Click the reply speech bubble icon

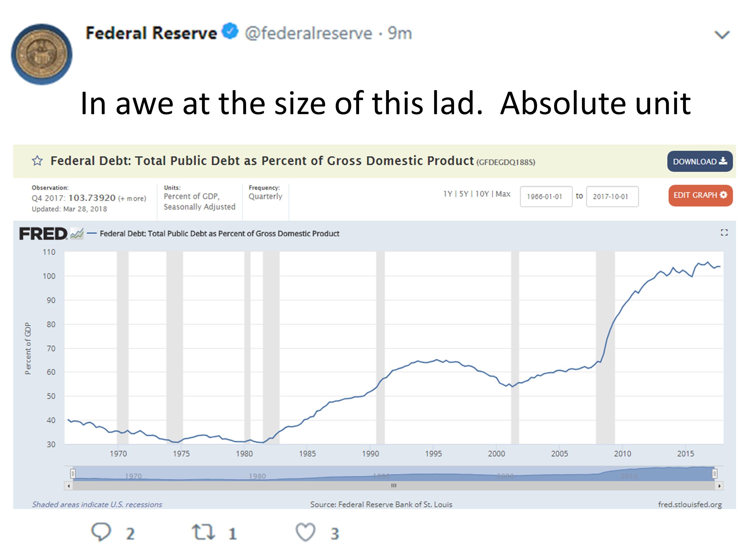tap(102, 532)
